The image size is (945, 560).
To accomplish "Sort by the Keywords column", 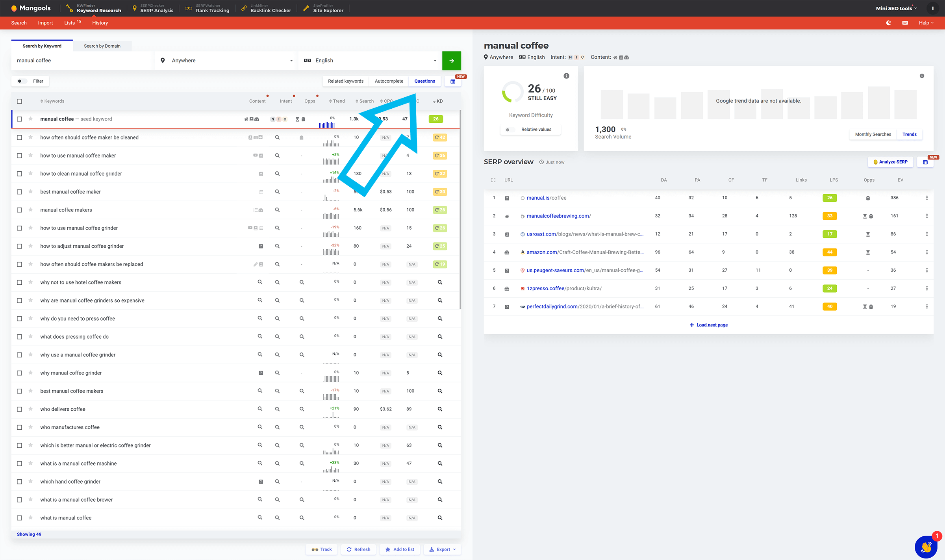I will pyautogui.click(x=52, y=101).
